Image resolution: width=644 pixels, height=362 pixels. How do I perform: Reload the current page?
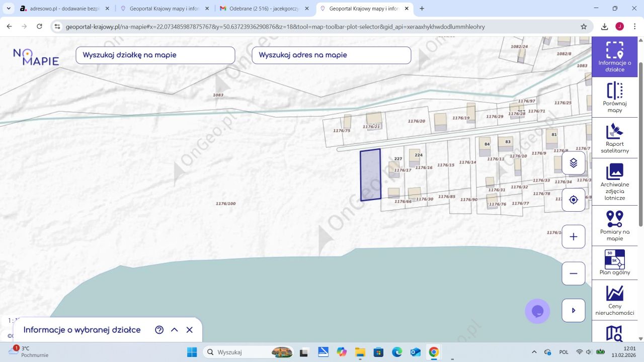point(39,27)
